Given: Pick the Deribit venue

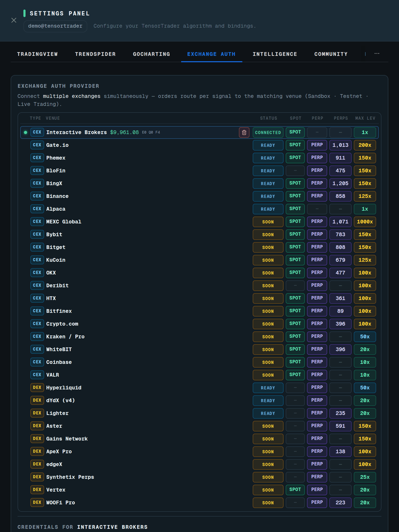Looking at the screenshot, I should point(199,286).
